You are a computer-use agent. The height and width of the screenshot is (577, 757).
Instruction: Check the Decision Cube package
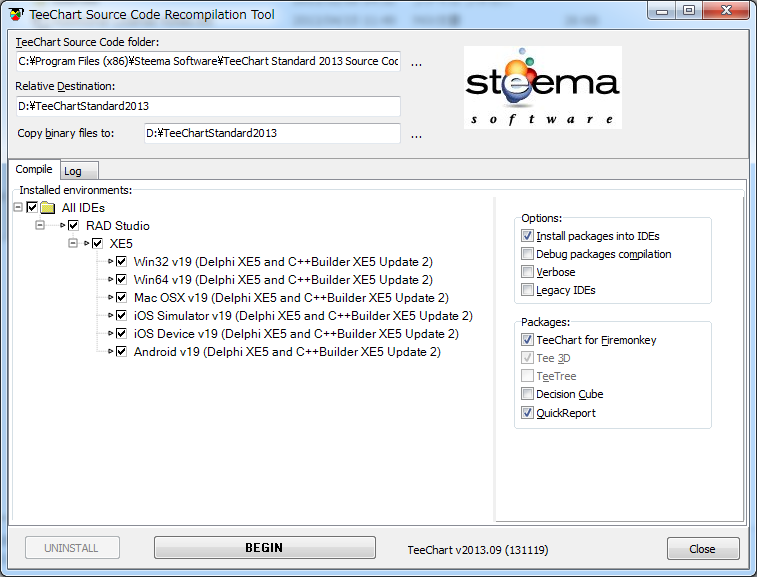click(527, 394)
